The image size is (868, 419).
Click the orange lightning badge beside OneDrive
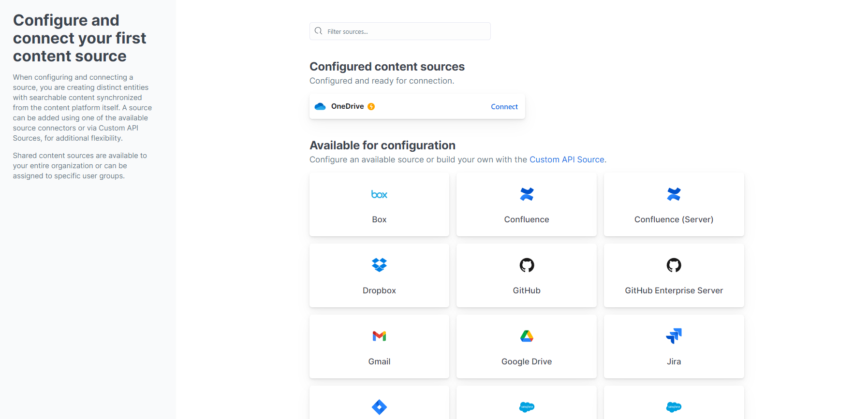371,107
